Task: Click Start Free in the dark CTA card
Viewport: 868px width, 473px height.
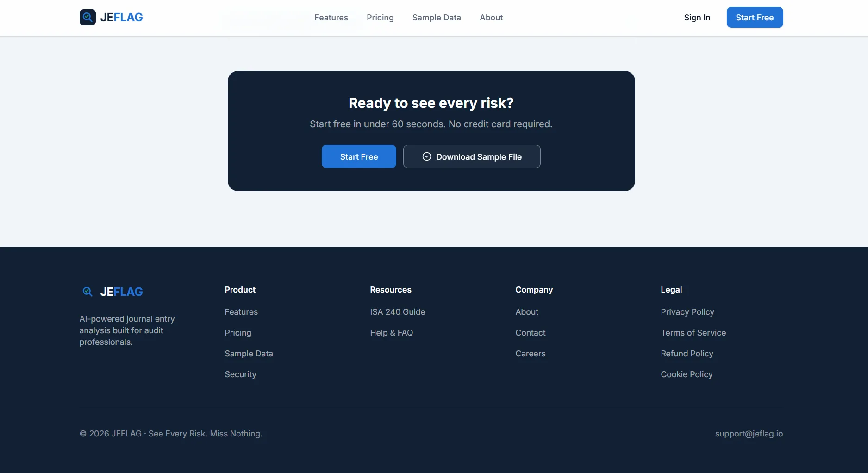Action: click(359, 156)
